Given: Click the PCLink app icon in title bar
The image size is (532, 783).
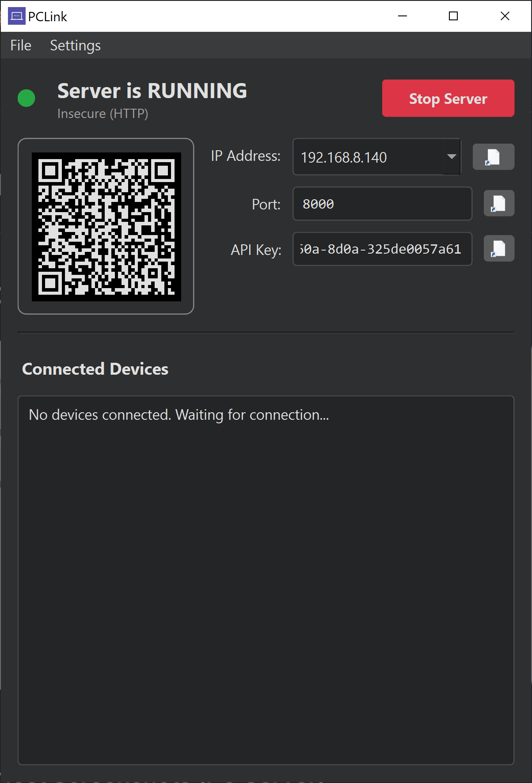Looking at the screenshot, I should click(x=17, y=16).
